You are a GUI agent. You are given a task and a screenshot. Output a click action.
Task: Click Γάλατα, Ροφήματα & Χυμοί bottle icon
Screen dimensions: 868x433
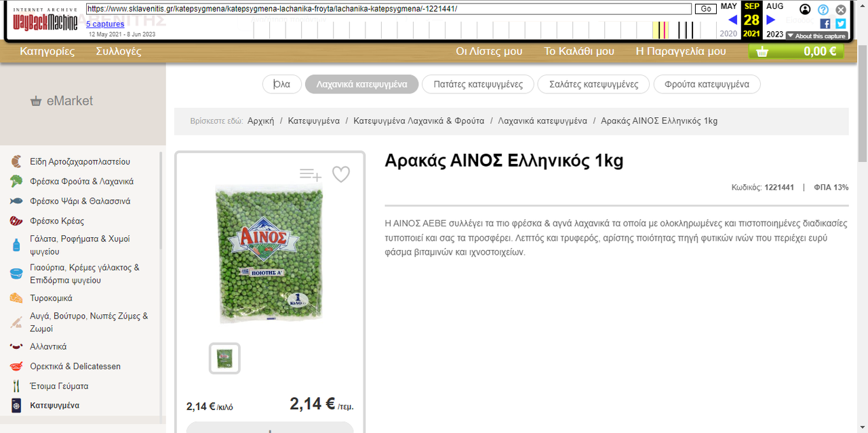16,245
